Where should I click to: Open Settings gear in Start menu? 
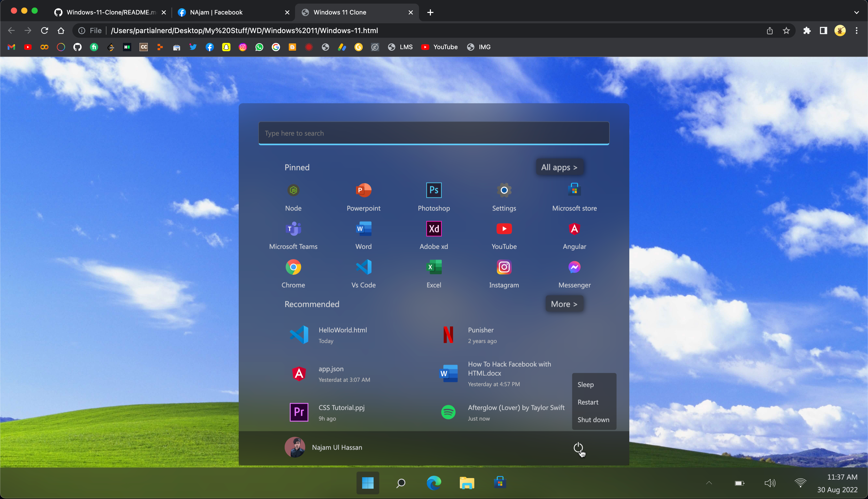[x=504, y=197]
